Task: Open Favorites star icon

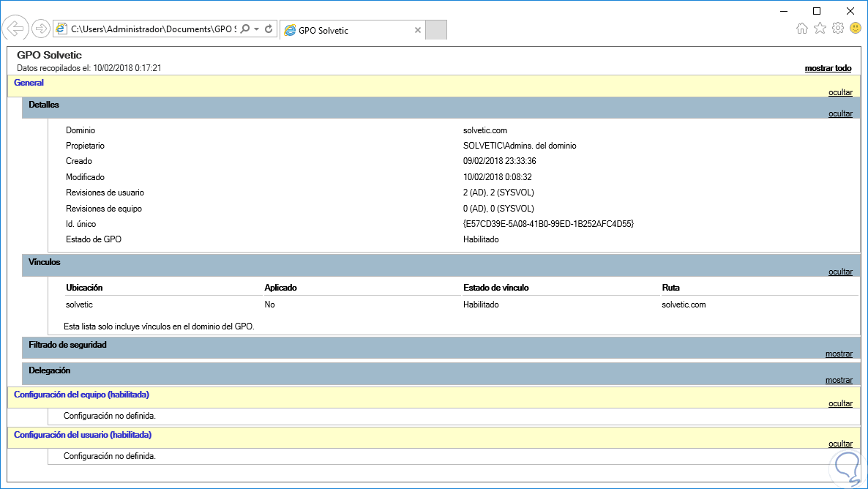Action: click(820, 29)
